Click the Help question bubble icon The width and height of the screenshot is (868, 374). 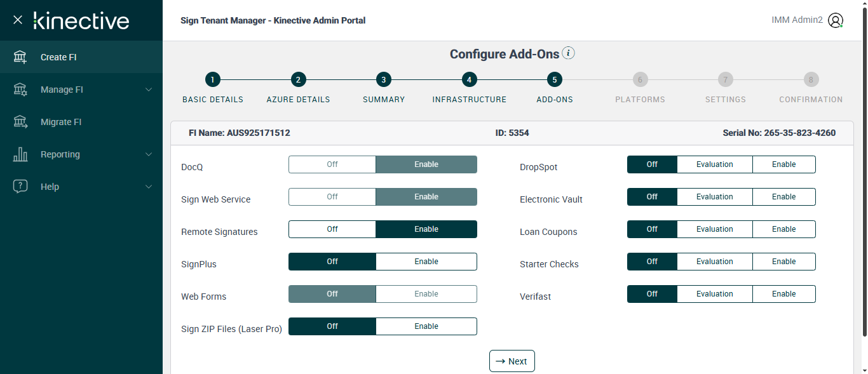(x=20, y=187)
